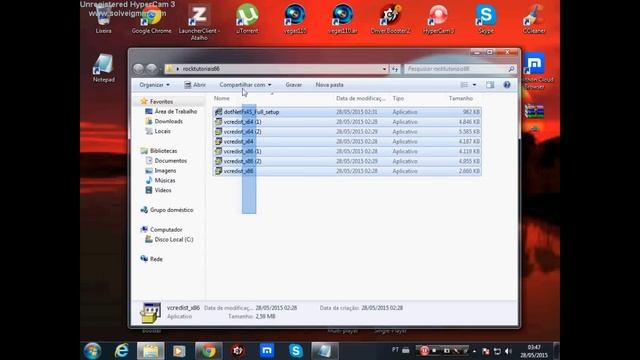Open Maxthon from the taskbar
This screenshot has height=360, width=640.
click(267, 351)
